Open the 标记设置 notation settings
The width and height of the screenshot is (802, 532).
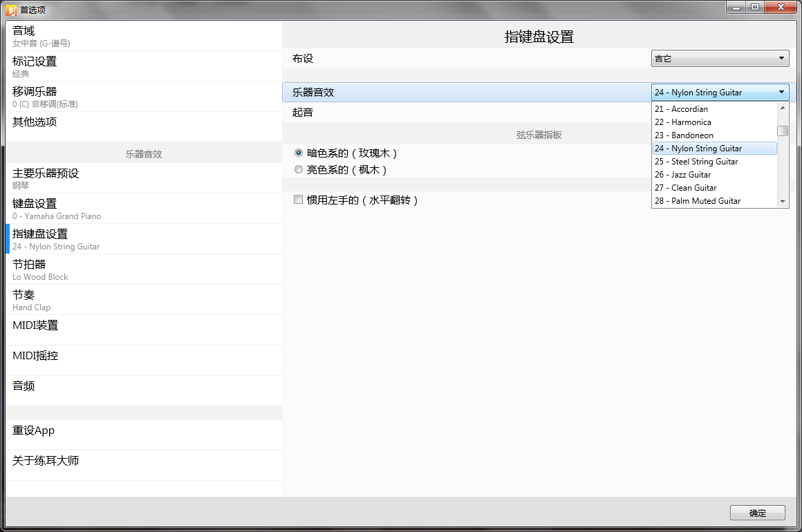144,66
